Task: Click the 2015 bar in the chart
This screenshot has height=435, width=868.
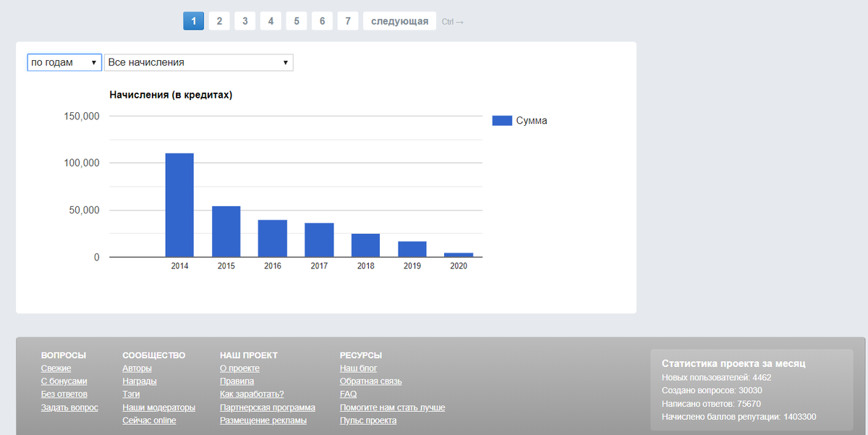Action: pos(226,232)
